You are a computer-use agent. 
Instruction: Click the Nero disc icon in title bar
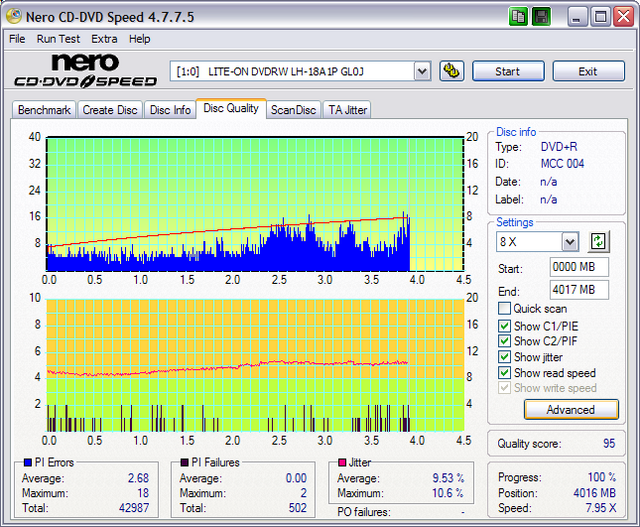14,17
